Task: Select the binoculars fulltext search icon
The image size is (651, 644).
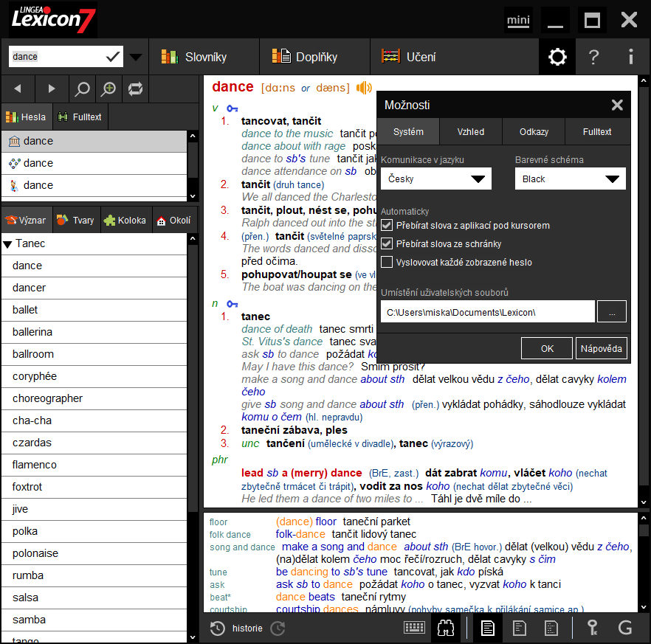Action: point(447,628)
